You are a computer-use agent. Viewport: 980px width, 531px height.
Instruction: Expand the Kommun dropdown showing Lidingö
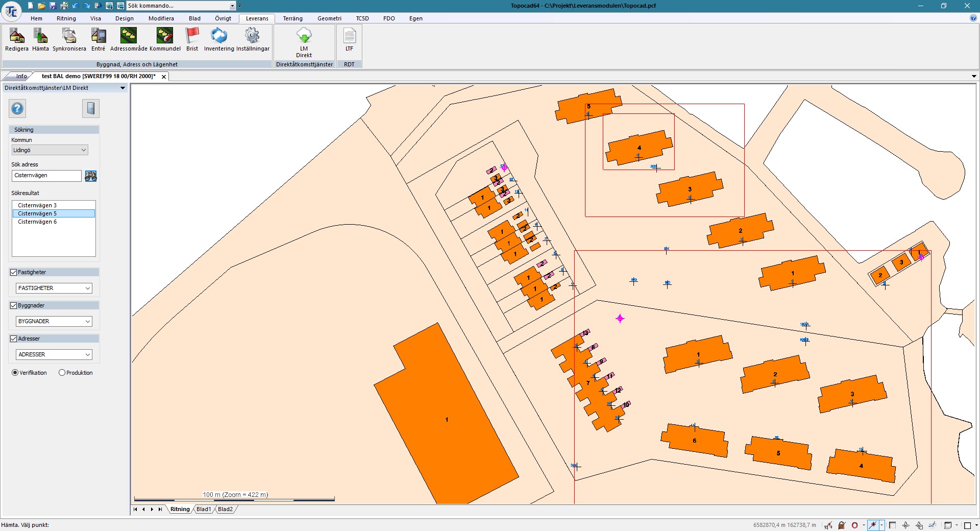pos(50,150)
